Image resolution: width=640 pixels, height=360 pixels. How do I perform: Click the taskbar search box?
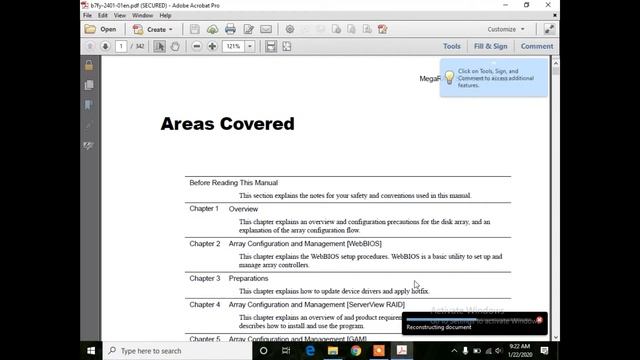[x=177, y=351]
